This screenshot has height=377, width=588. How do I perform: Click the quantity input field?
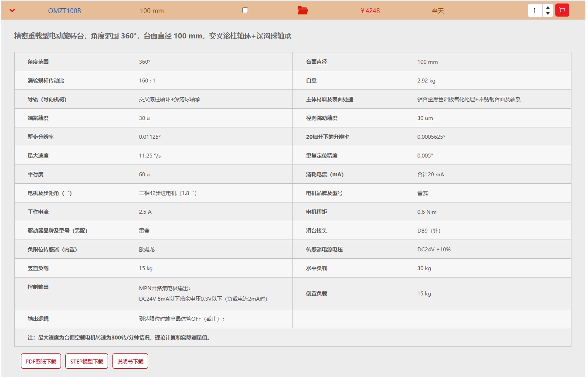click(x=535, y=10)
